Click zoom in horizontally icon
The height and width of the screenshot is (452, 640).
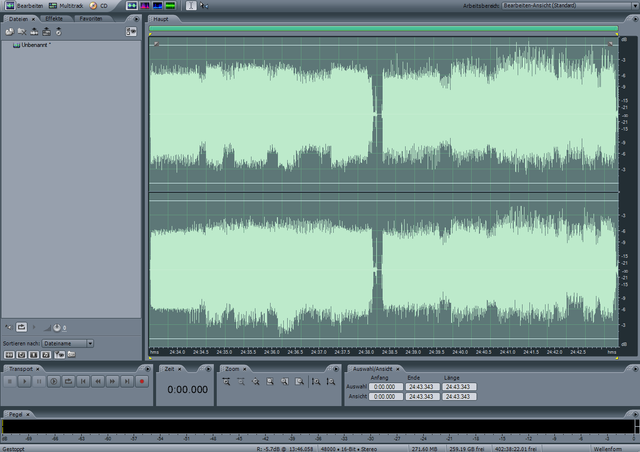point(226,381)
